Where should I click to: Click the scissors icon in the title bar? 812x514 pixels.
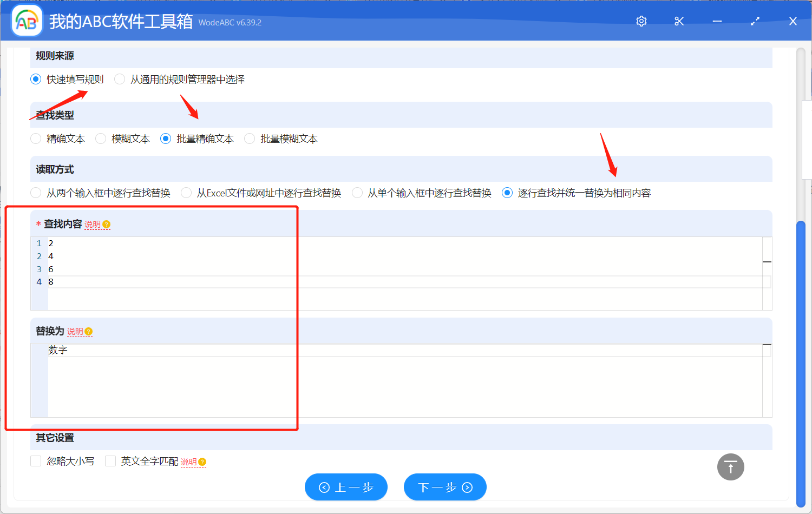679,21
